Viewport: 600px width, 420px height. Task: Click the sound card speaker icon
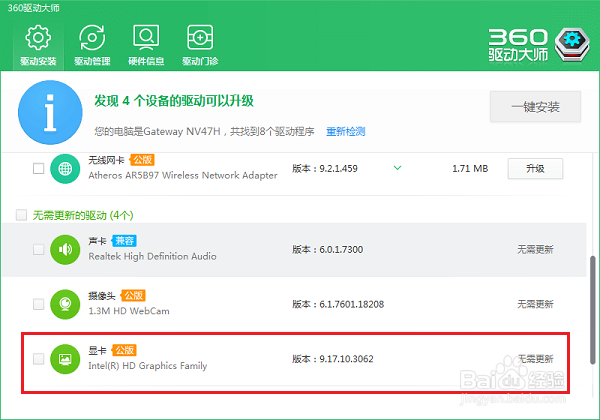pos(65,249)
